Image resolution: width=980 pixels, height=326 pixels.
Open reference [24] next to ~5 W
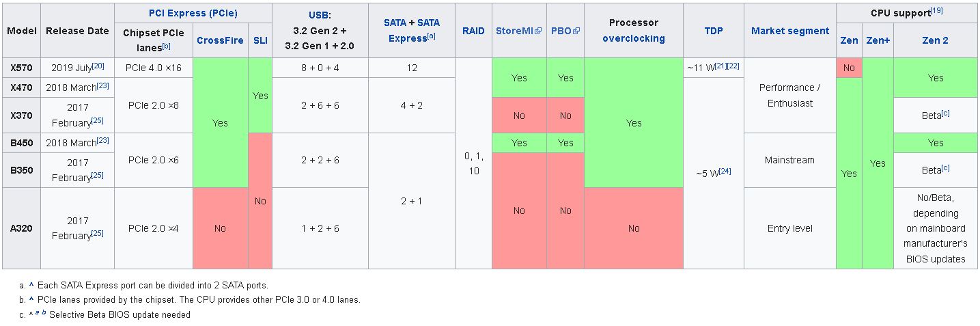pos(725,171)
